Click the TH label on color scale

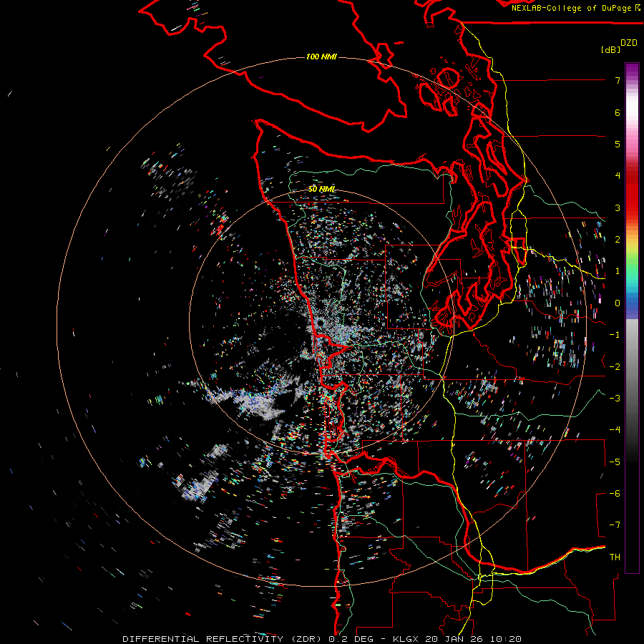[615, 557]
